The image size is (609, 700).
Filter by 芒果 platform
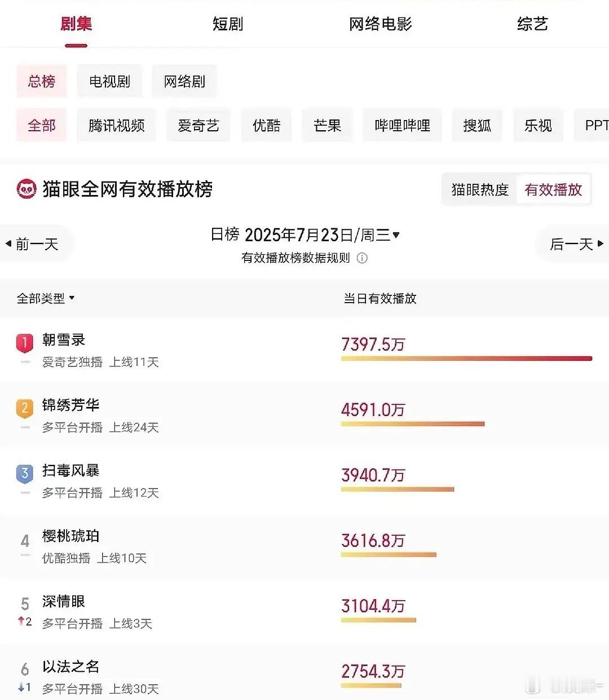[x=328, y=125]
